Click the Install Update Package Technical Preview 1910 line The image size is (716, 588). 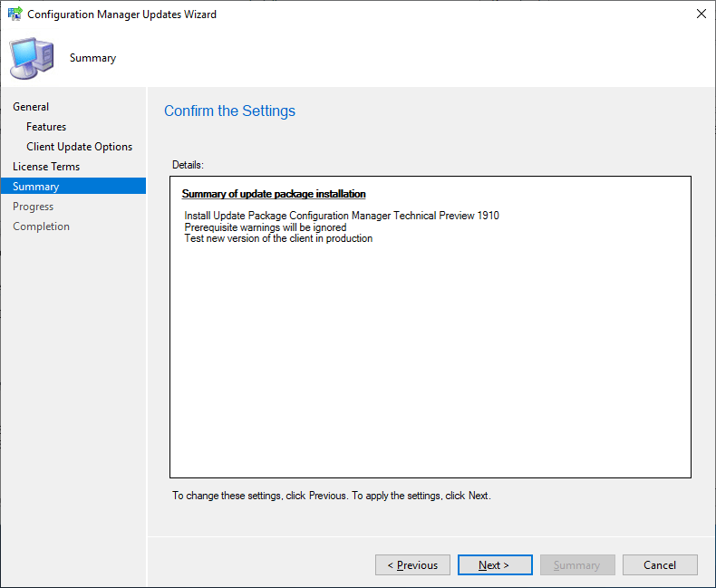[x=342, y=216]
